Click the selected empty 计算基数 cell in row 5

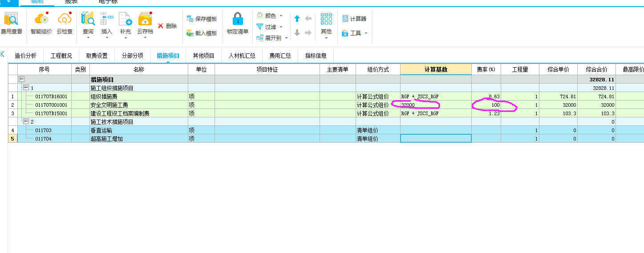[x=436, y=139]
